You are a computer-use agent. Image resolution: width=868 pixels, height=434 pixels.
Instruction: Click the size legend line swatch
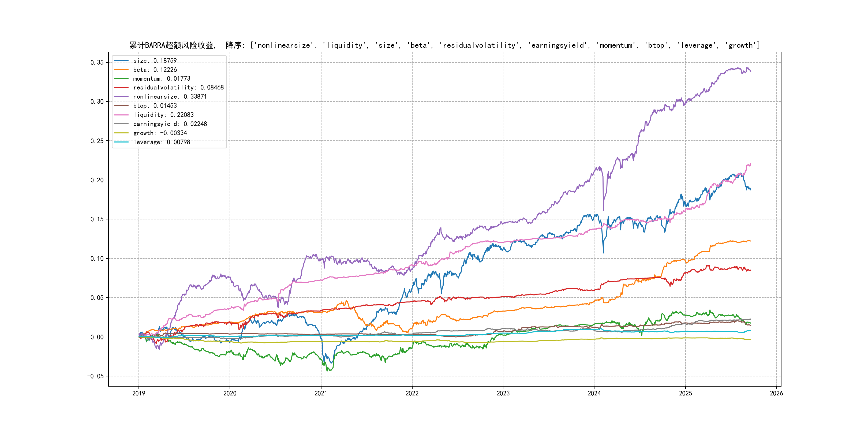click(x=121, y=61)
